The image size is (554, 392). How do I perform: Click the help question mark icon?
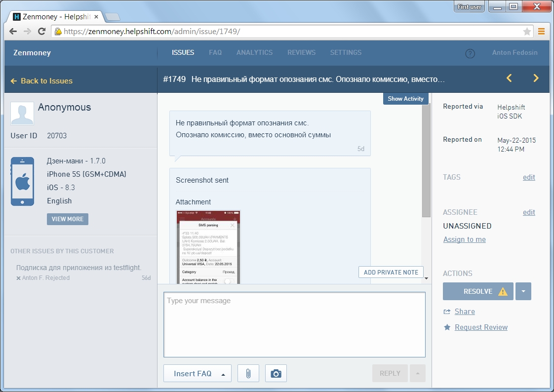[x=470, y=53]
